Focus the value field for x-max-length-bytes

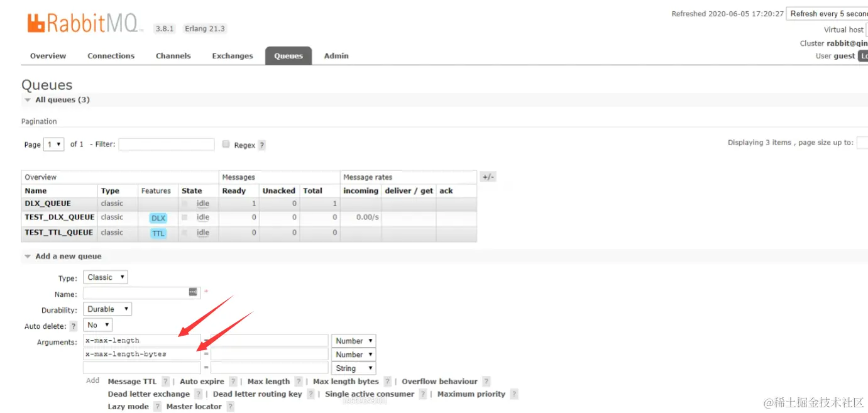pos(270,355)
